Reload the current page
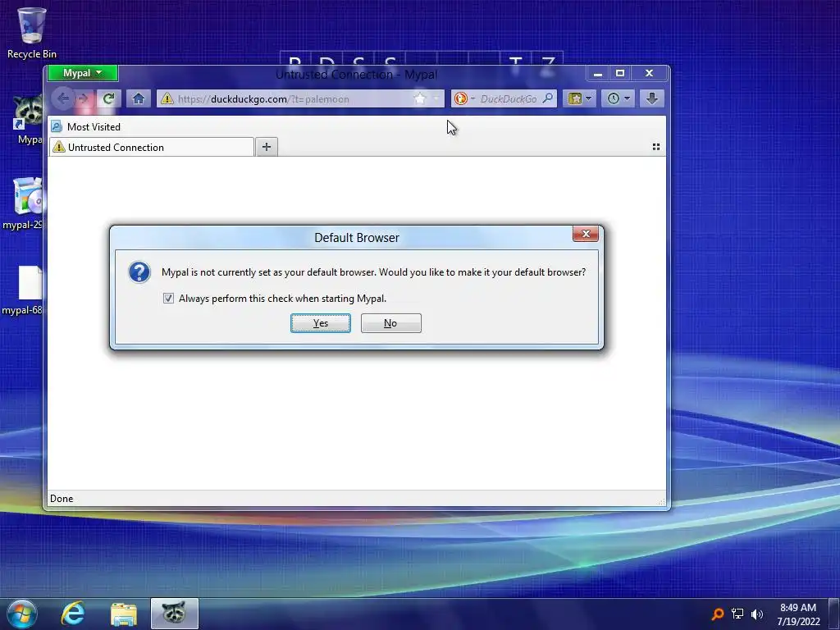This screenshot has width=840, height=630. coord(109,98)
